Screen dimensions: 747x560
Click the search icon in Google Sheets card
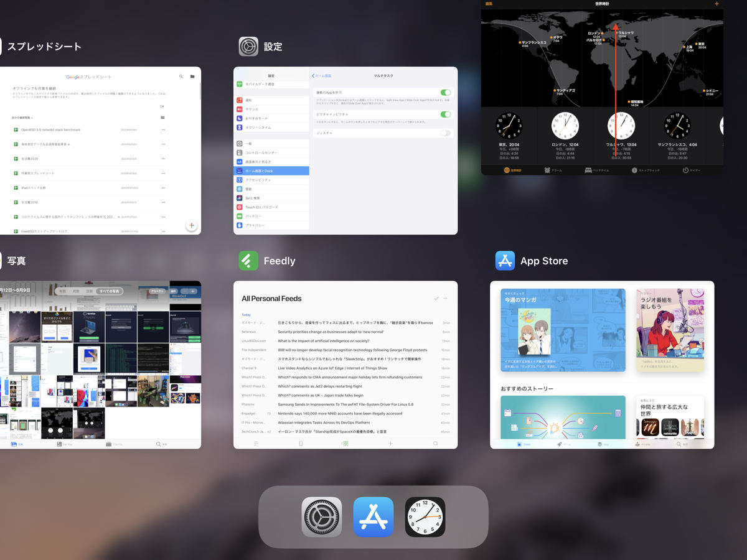coord(181,77)
